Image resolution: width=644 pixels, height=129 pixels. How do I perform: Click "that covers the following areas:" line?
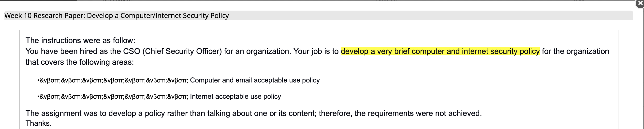click(80, 62)
